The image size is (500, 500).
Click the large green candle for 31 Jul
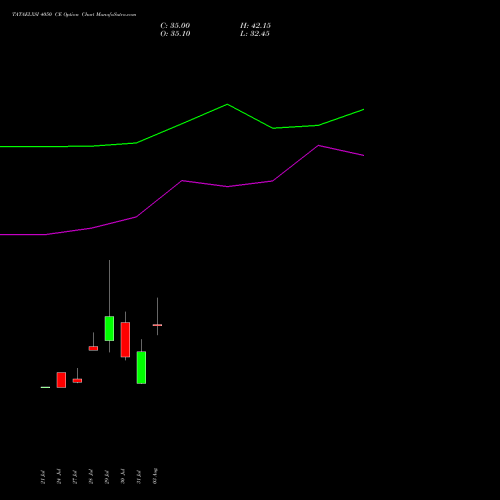click(141, 367)
